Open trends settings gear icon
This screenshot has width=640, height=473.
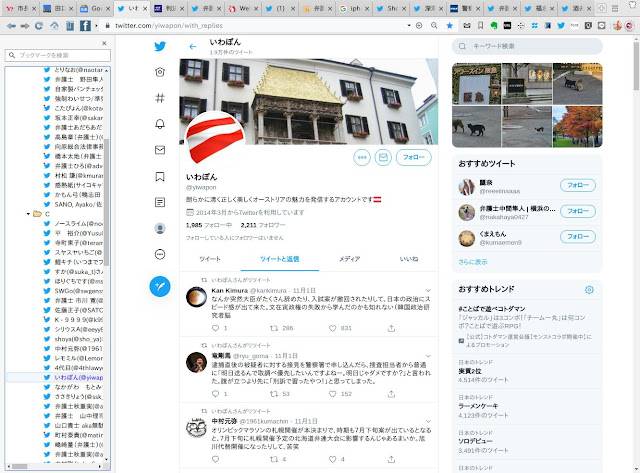pyautogui.click(x=589, y=290)
